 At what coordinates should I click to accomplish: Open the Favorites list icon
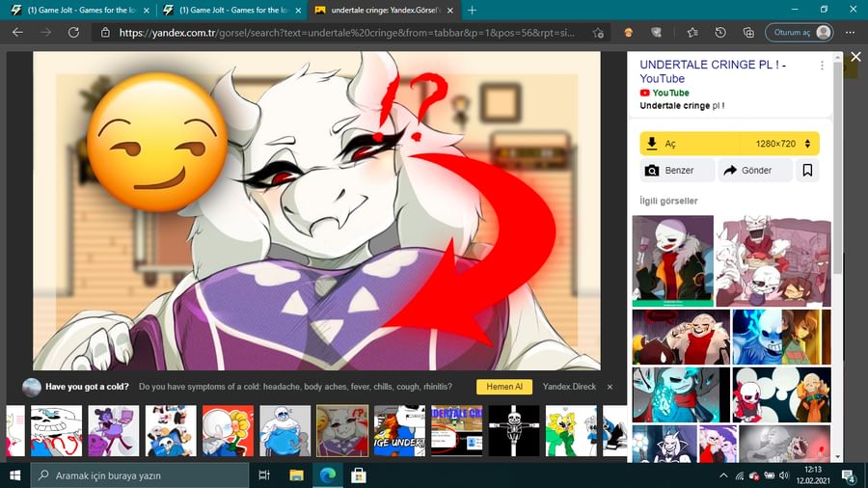coord(692,33)
